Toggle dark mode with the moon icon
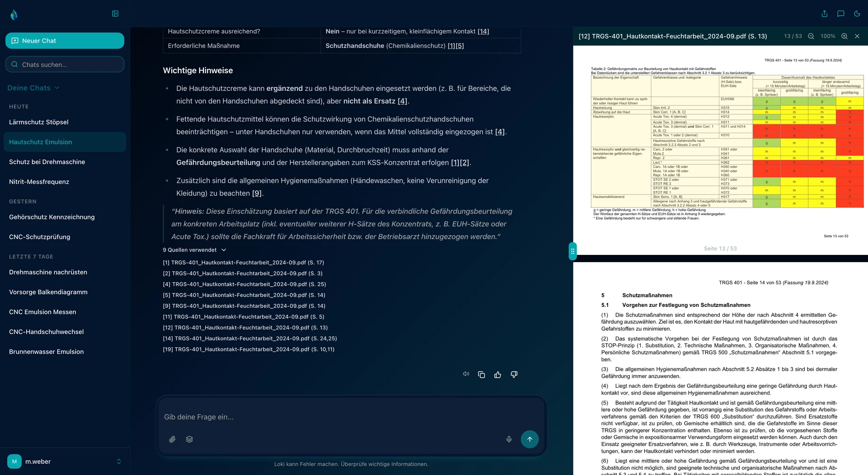 [857, 14]
